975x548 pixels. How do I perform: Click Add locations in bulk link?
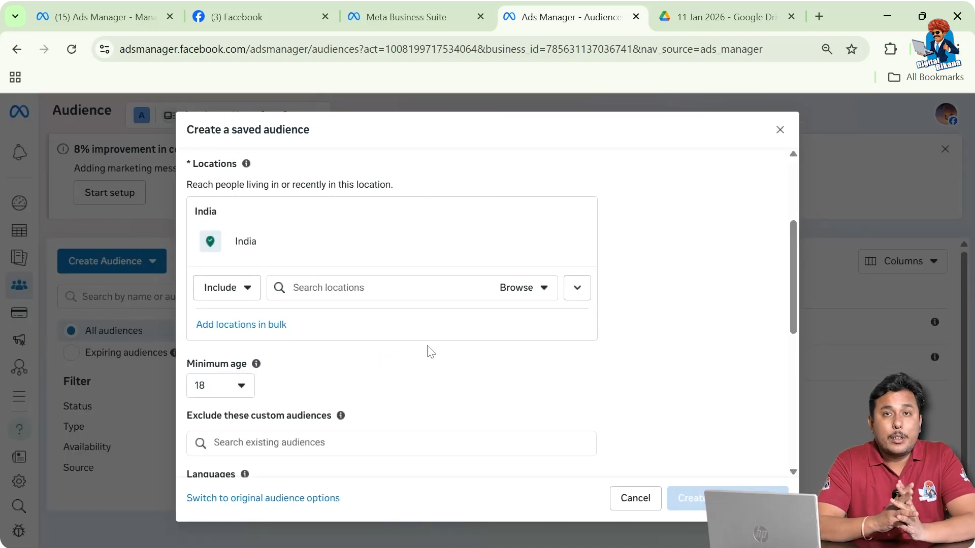pyautogui.click(x=241, y=324)
